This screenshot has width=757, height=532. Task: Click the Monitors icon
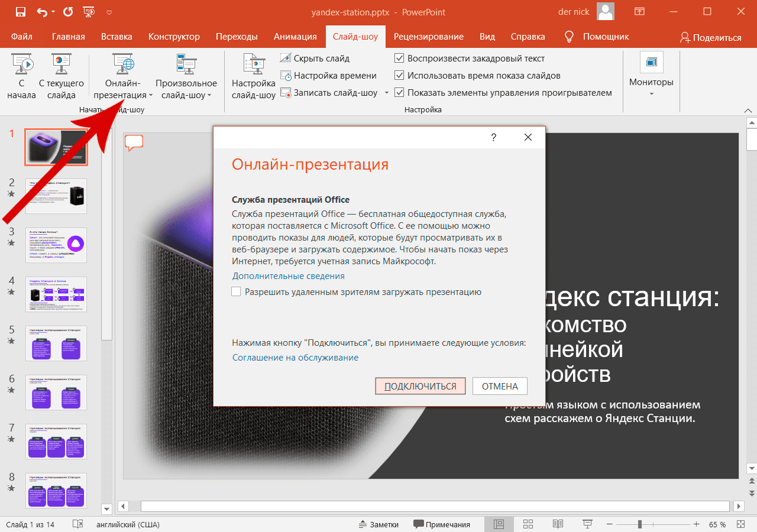click(x=651, y=62)
